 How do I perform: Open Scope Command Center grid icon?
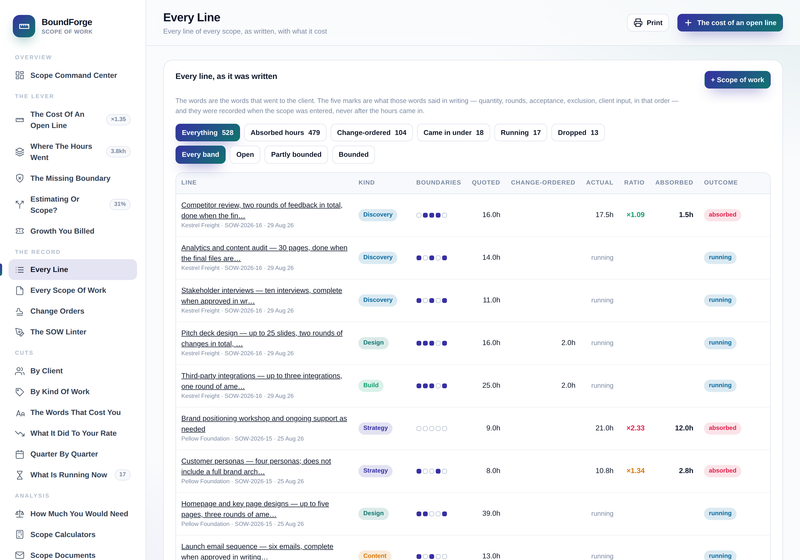(x=20, y=75)
